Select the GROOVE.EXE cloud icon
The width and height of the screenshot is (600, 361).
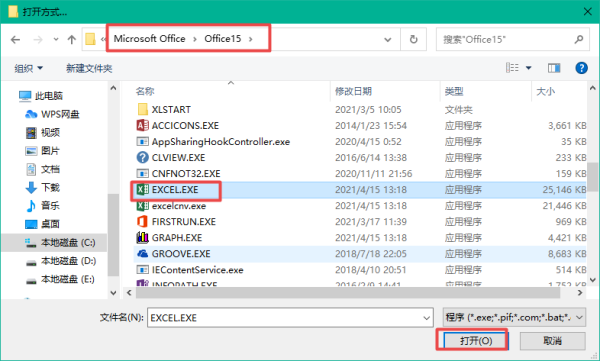tap(142, 253)
